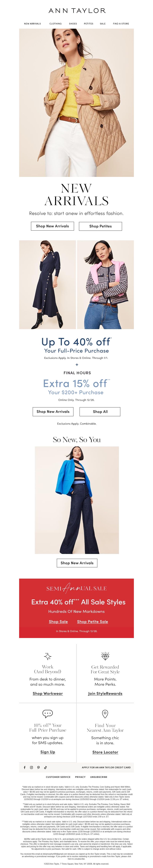Open the TikTok social icon

(x=46, y=767)
